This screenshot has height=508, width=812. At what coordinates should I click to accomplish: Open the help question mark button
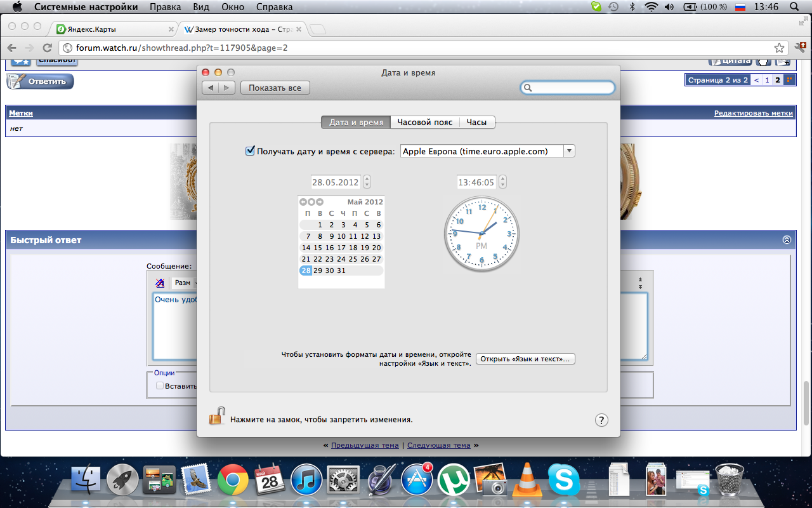(x=601, y=420)
